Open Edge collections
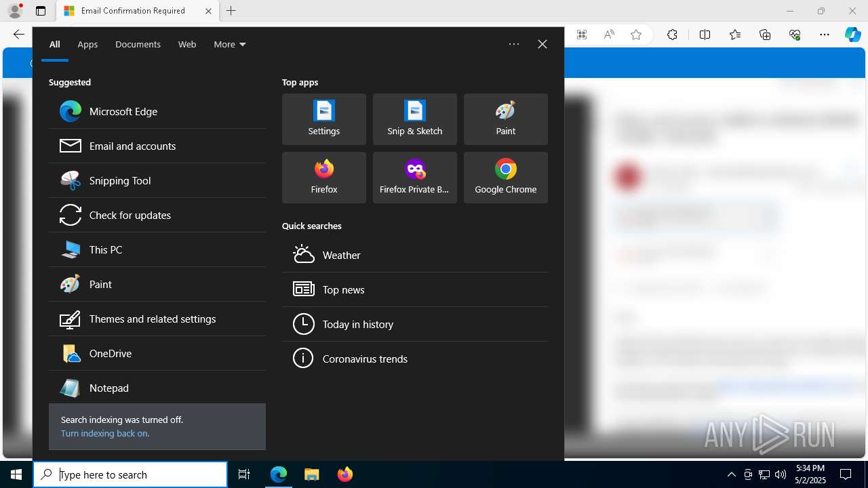Image resolution: width=868 pixels, height=488 pixels. (x=765, y=35)
